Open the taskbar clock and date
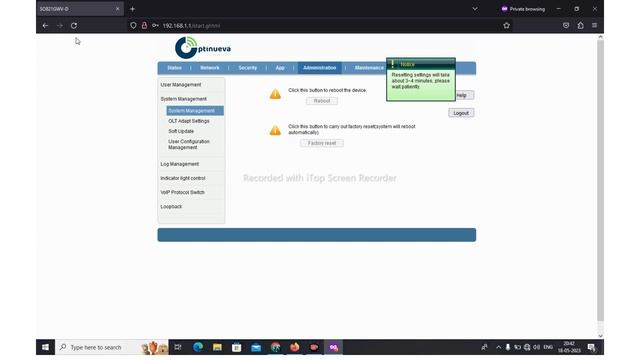This screenshot has width=640, height=360. (569, 347)
